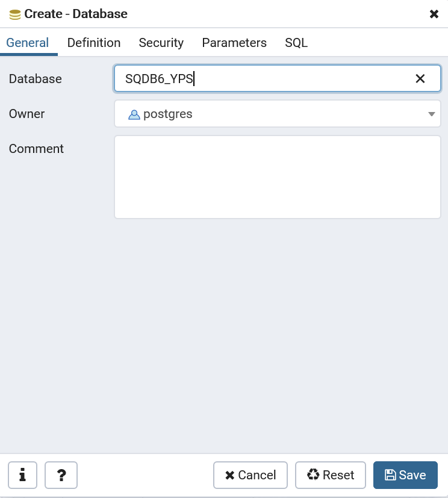Image resolution: width=448 pixels, height=498 pixels.
Task: Click the info 'i' button
Action: click(x=23, y=475)
